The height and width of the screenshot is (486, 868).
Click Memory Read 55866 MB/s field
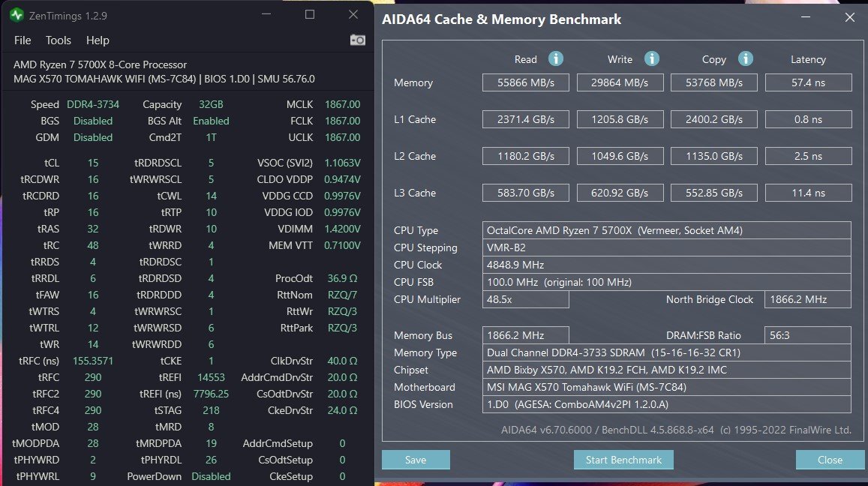525,82
